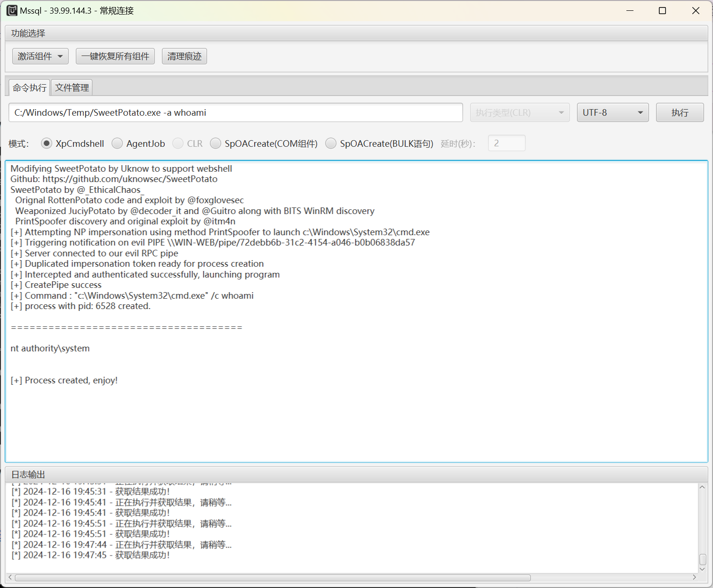
Task: Switch to the 文件管理 tab
Action: (x=72, y=87)
